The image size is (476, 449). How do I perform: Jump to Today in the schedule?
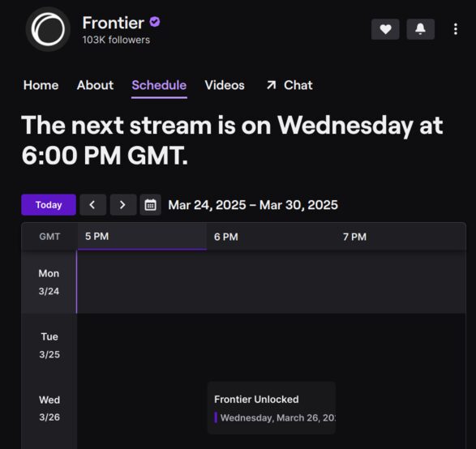click(x=49, y=205)
